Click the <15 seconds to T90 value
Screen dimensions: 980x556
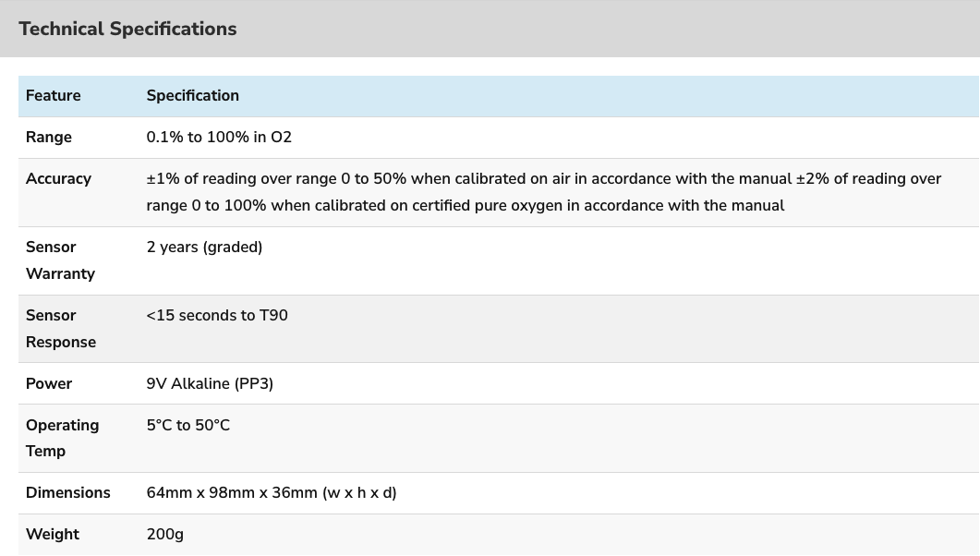pyautogui.click(x=217, y=316)
